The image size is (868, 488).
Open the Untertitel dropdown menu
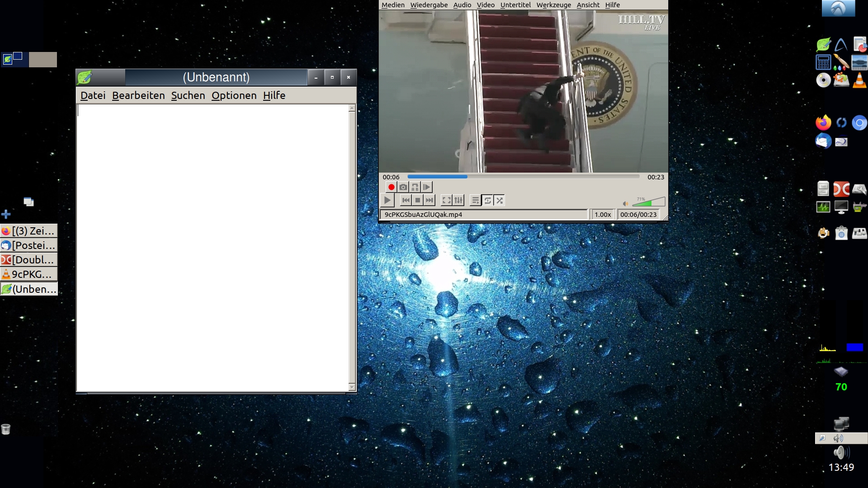click(x=515, y=5)
